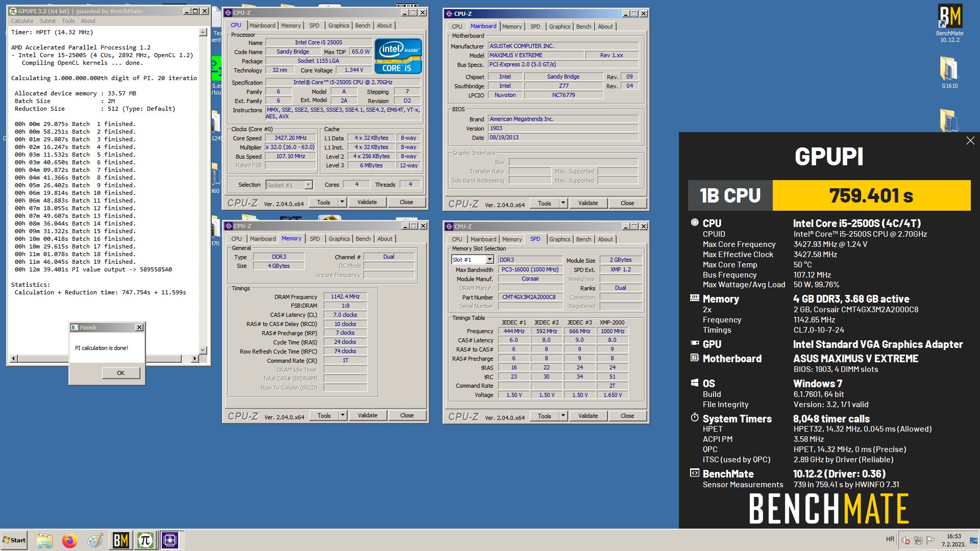The image size is (980, 551).
Task: Click the Windows Start button
Action: point(14,540)
